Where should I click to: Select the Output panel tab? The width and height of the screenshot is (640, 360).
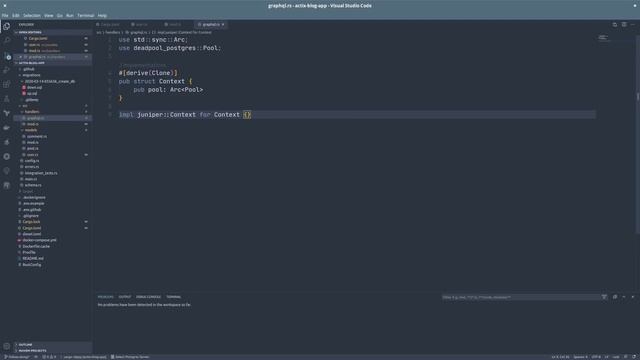124,297
